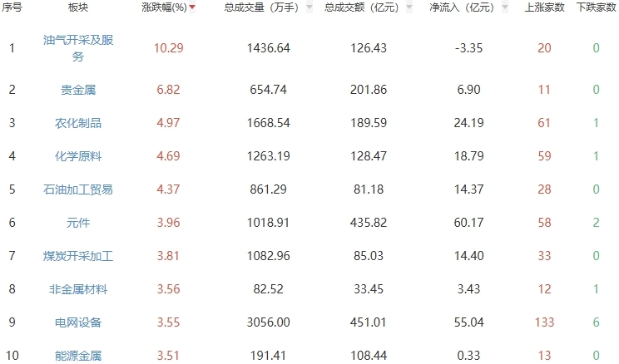Click the sort arrow next to 下跌家数

pyautogui.click(x=617, y=7)
